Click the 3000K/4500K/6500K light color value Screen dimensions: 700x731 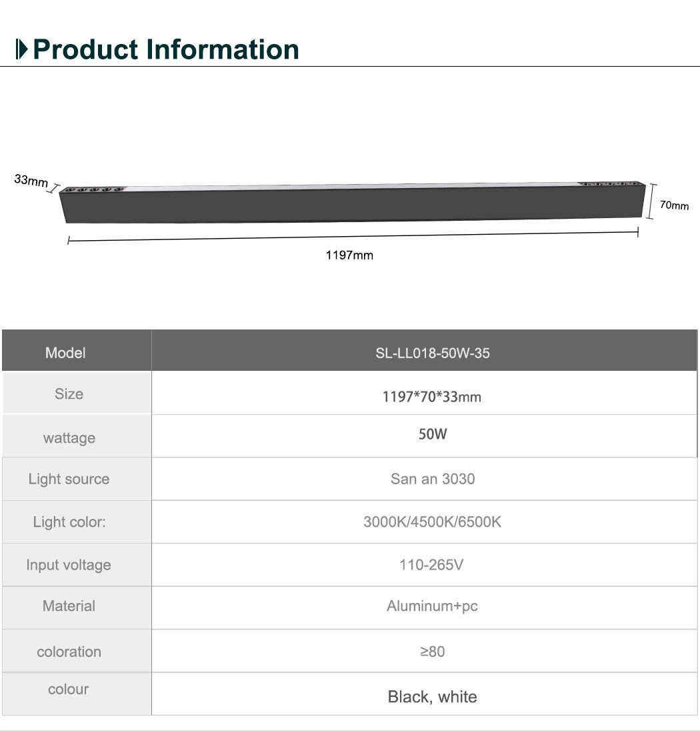click(432, 522)
